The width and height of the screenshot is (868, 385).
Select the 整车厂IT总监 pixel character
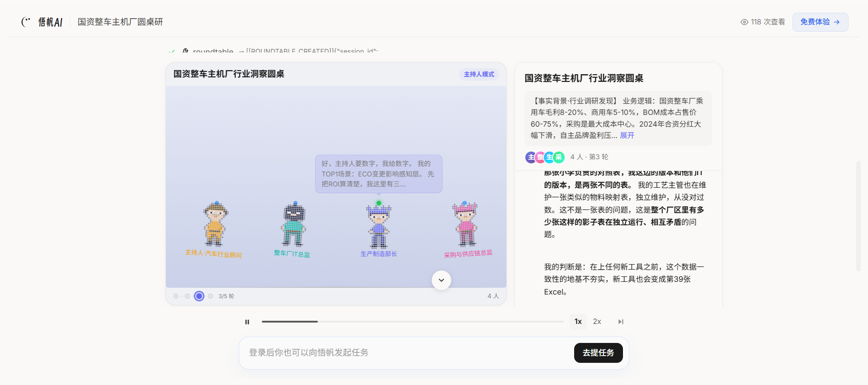coord(294,224)
